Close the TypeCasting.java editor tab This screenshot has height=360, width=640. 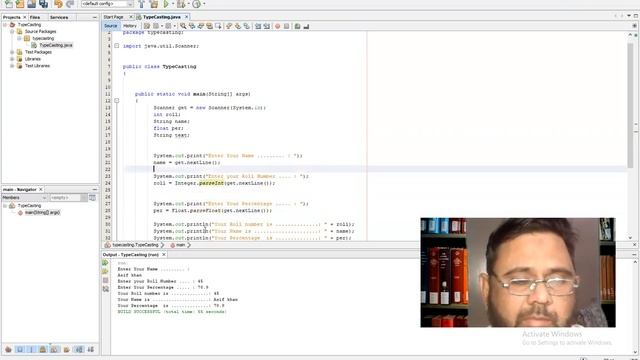click(x=187, y=17)
